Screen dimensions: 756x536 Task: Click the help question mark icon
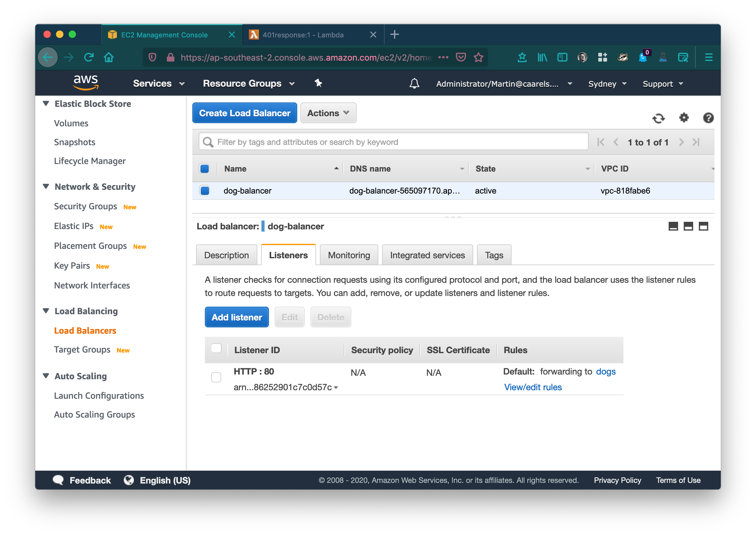pos(708,118)
